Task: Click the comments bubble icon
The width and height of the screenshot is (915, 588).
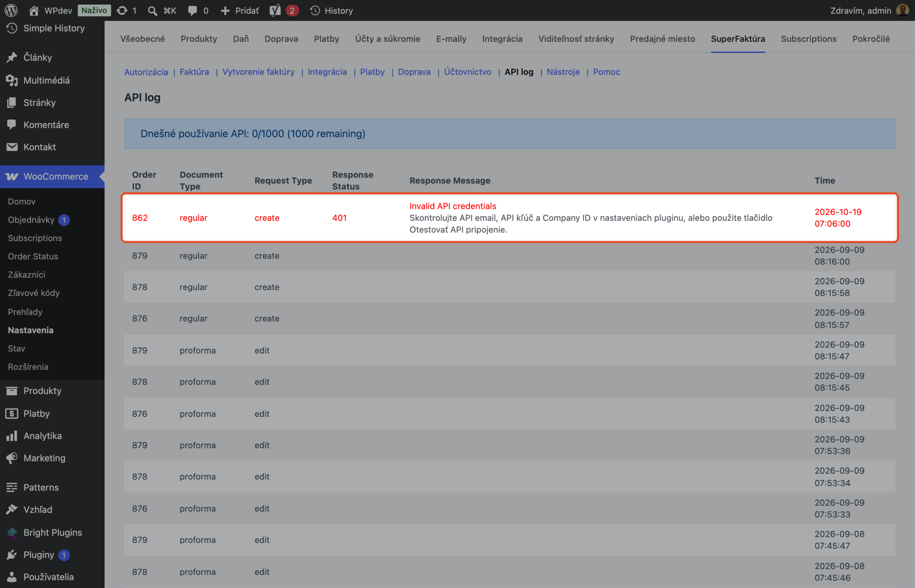Action: coord(193,11)
